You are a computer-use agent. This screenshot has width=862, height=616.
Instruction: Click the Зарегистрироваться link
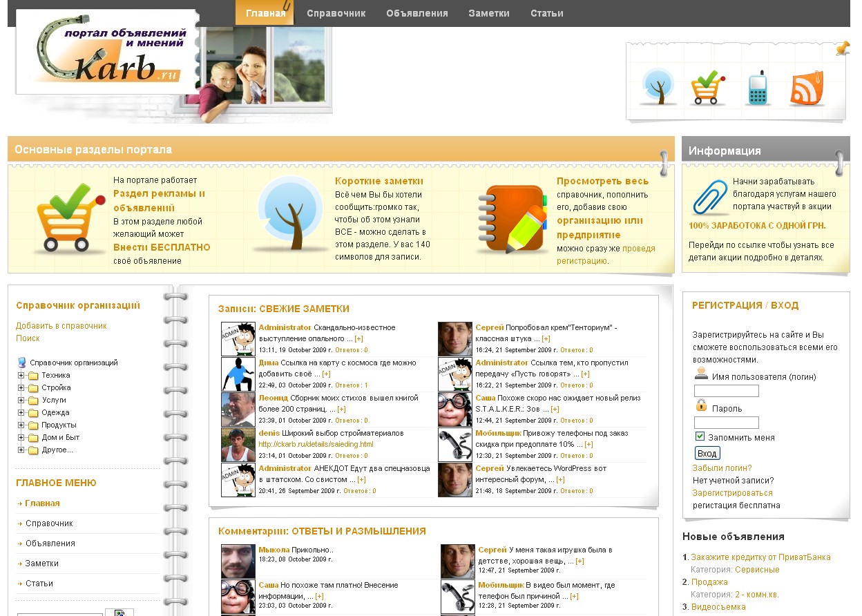pyautogui.click(x=733, y=493)
